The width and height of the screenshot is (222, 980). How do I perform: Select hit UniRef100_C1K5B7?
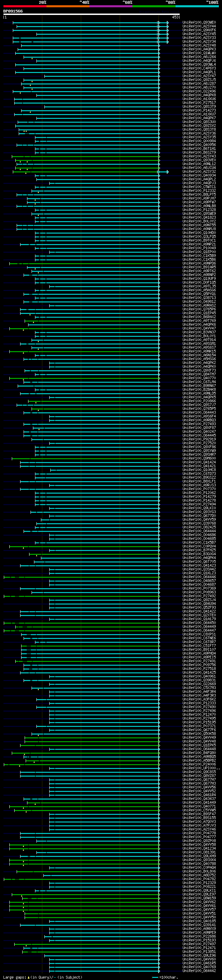[x=199, y=543]
